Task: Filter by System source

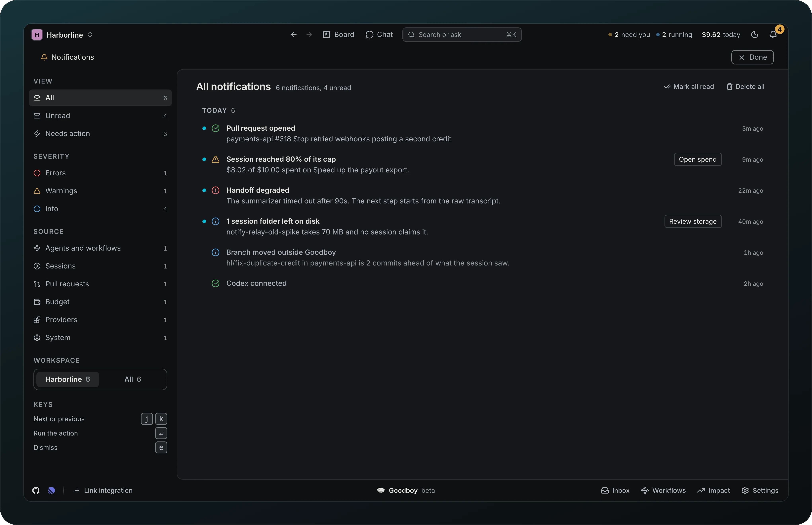Action: click(x=100, y=338)
